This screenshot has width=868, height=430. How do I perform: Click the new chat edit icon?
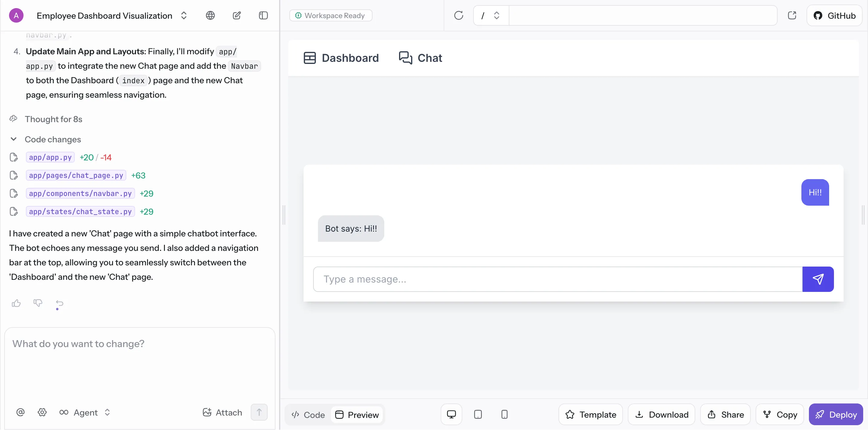point(237,15)
